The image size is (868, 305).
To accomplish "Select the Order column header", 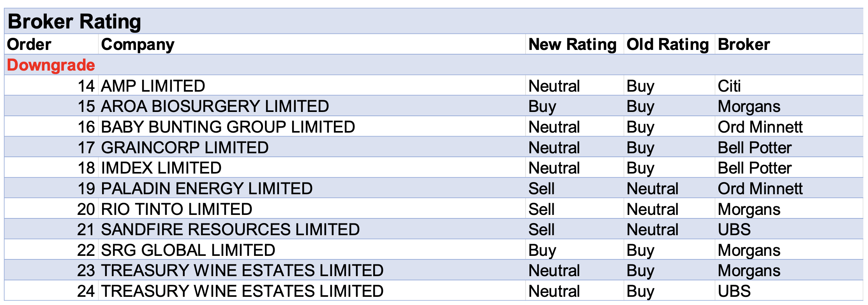I will pos(29,44).
